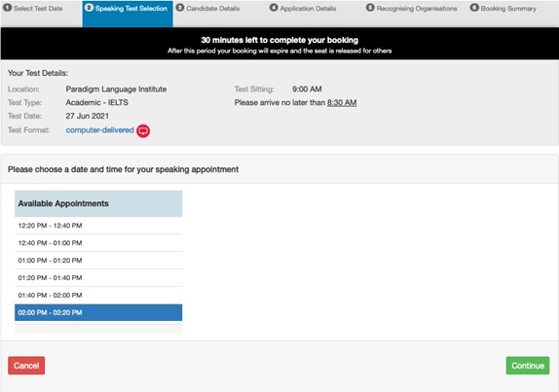
Task: Click step 5 number circle icon
Action: [370, 8]
